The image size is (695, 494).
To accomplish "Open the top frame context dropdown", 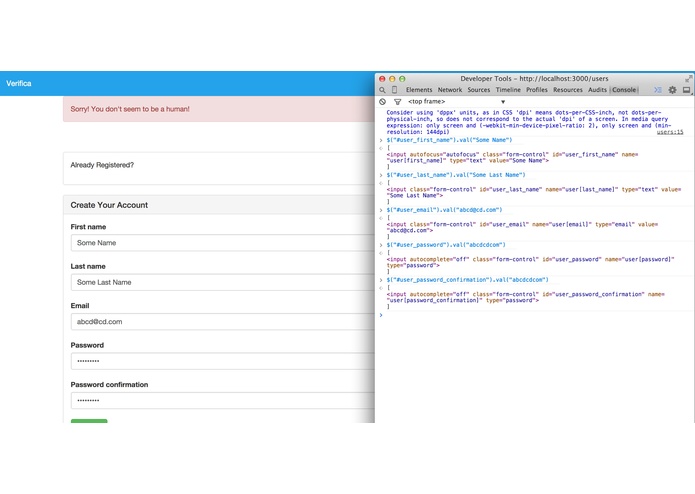I will coord(456,101).
